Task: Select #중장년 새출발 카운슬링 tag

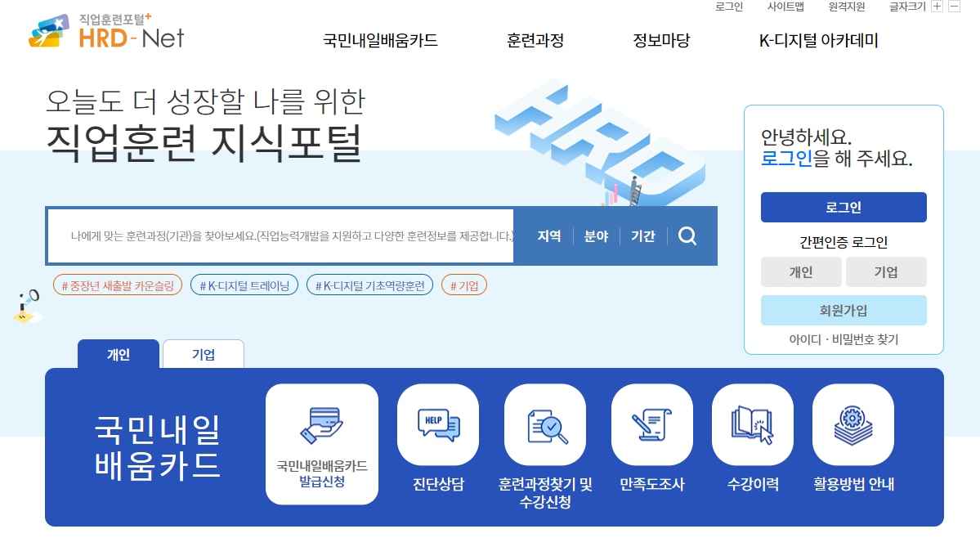Action: [x=118, y=285]
